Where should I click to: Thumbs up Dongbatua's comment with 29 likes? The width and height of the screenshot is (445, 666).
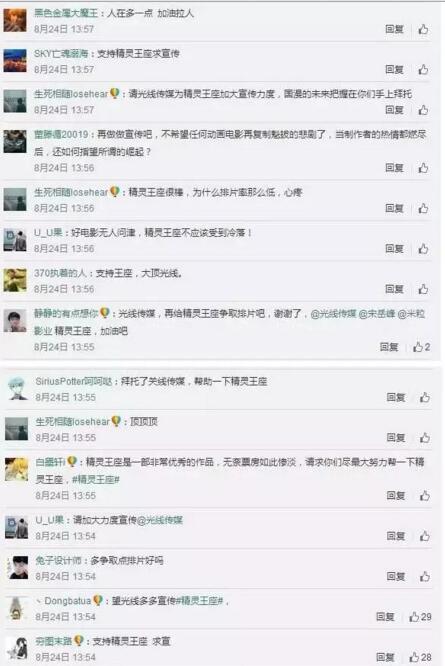coord(420,617)
